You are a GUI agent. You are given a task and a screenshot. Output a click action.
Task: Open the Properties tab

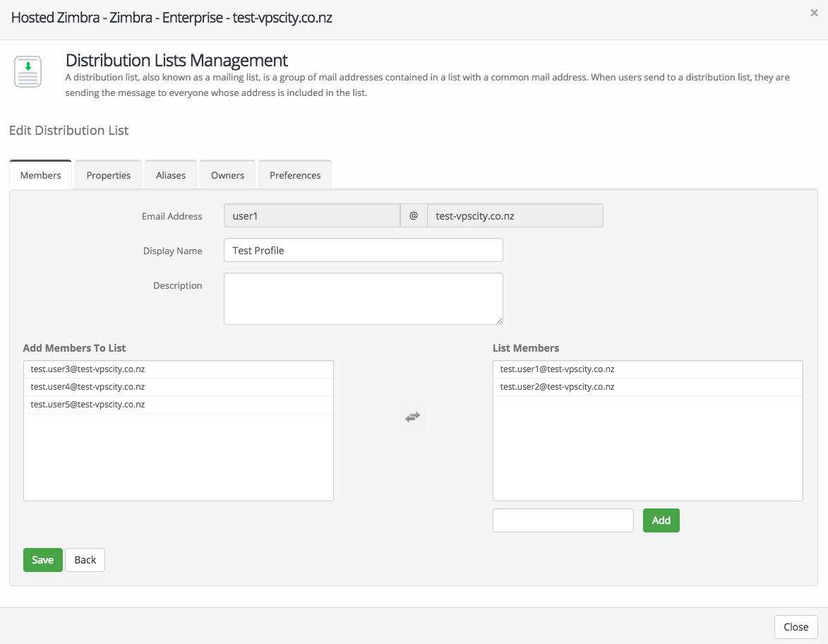coord(109,175)
